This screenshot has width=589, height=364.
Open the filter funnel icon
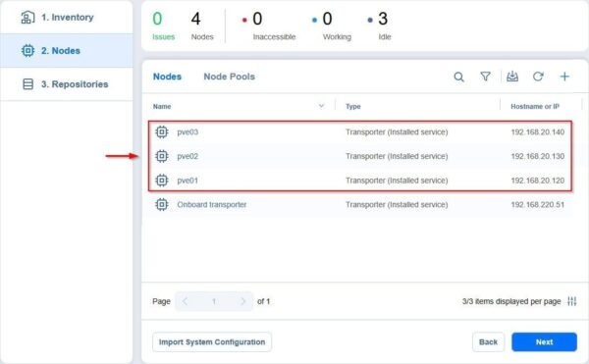pyautogui.click(x=485, y=77)
